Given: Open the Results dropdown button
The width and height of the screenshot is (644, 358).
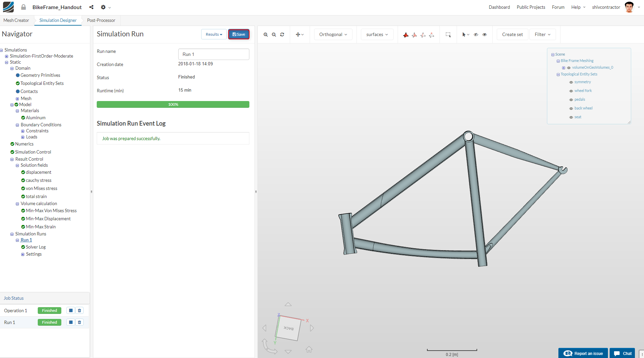Looking at the screenshot, I should click(213, 34).
